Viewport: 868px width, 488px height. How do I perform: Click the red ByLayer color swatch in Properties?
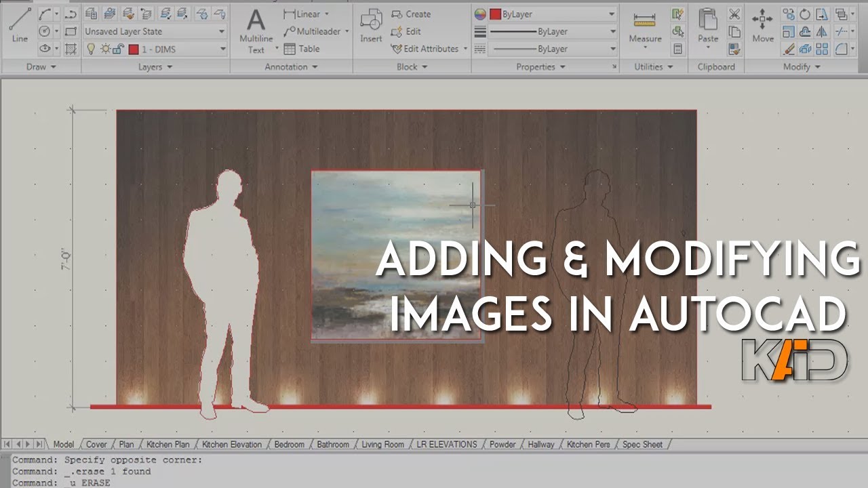coord(496,14)
